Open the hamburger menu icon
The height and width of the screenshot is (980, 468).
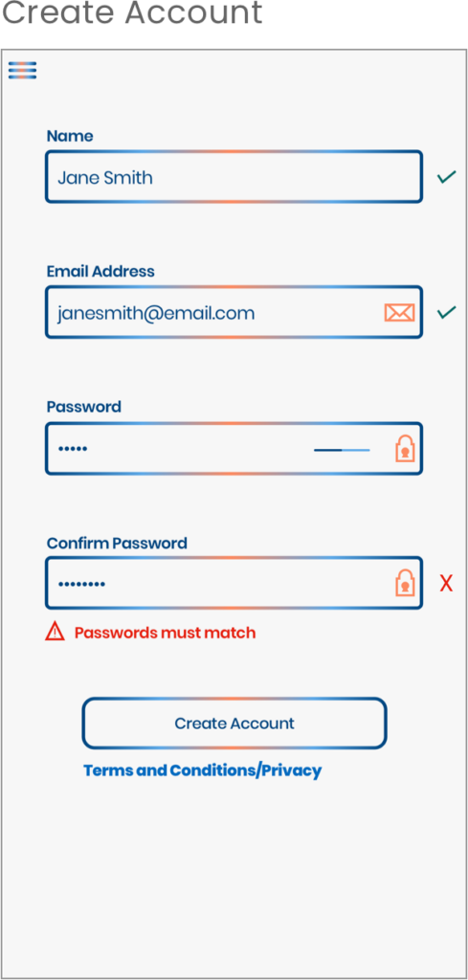(23, 70)
